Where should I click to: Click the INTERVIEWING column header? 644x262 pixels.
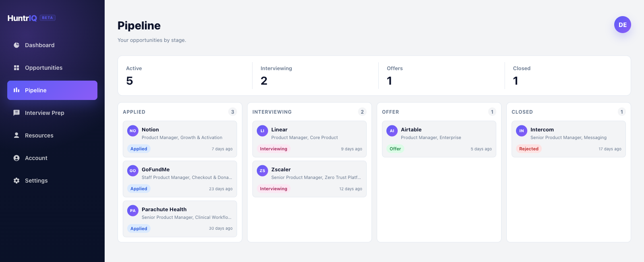pyautogui.click(x=272, y=112)
